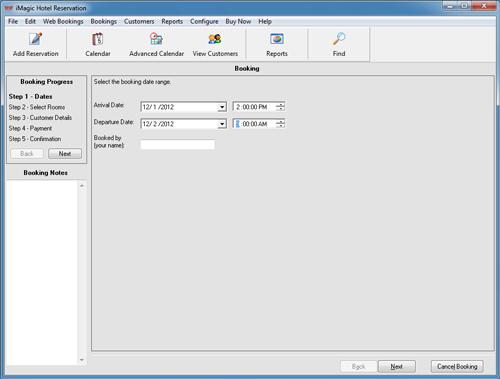This screenshot has width=500, height=379.
Task: Select Step 3 - Customer Details
Action: tap(40, 118)
